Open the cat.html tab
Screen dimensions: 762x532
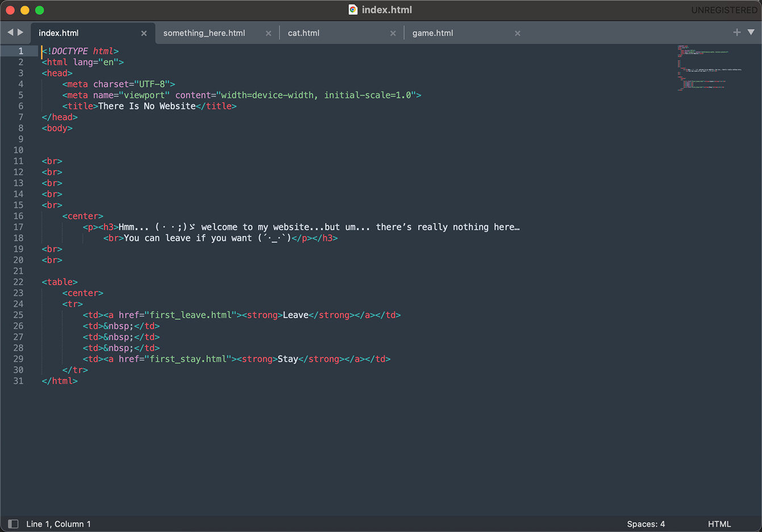coord(303,33)
